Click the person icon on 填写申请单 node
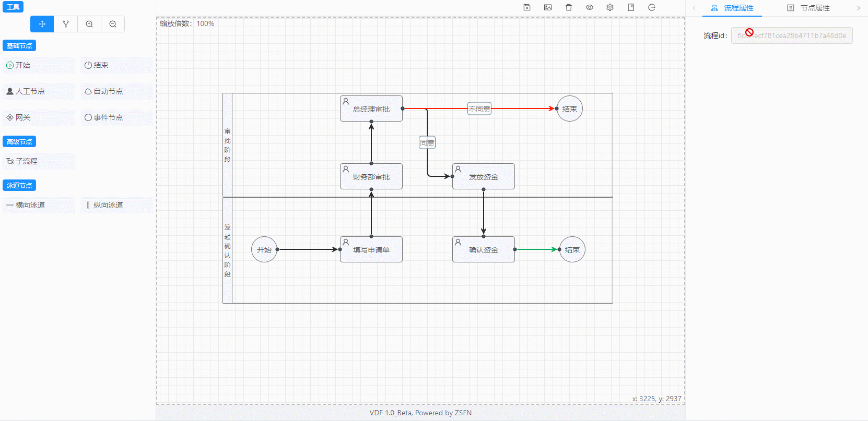Image resolution: width=868 pixels, height=421 pixels. pyautogui.click(x=346, y=242)
